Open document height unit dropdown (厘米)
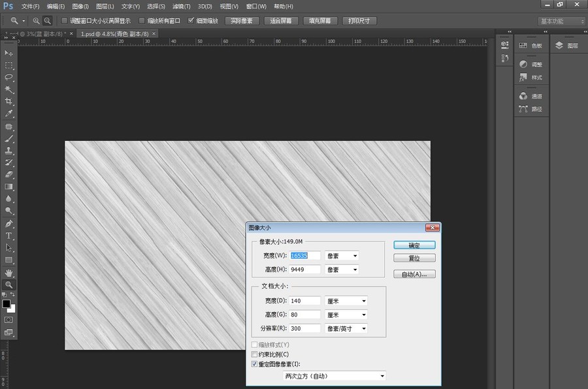 346,315
